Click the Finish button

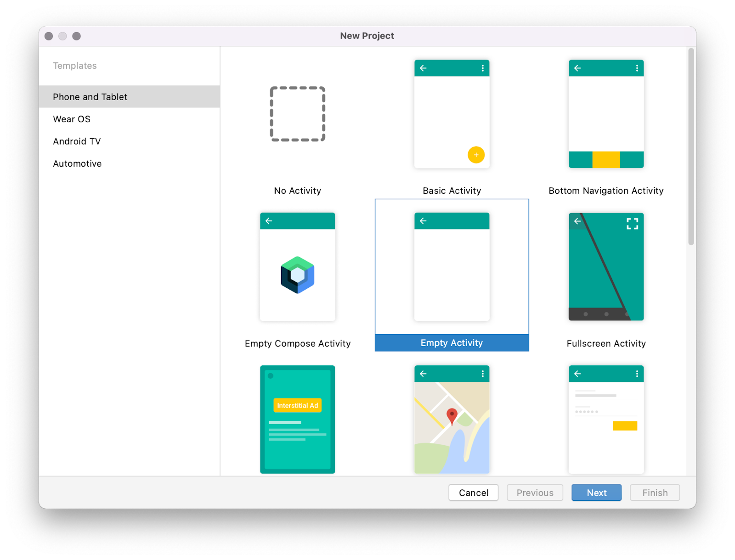point(654,493)
